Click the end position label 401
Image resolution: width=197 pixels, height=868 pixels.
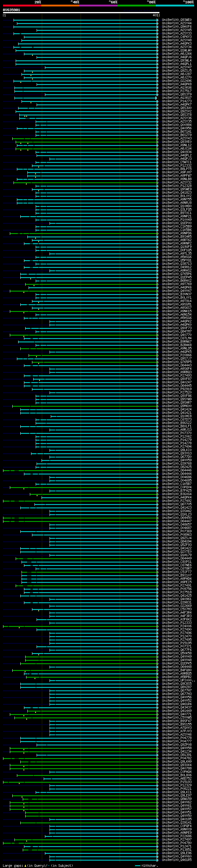point(155,15)
